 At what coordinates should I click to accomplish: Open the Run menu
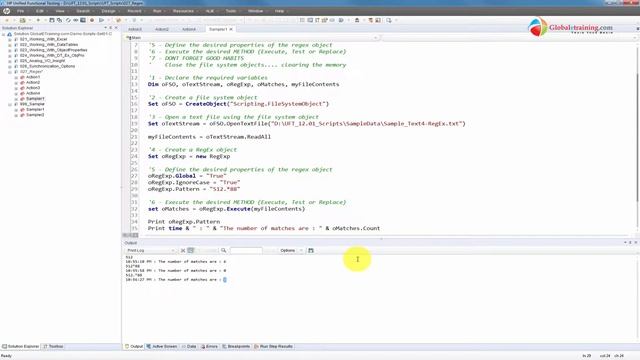coord(157,11)
